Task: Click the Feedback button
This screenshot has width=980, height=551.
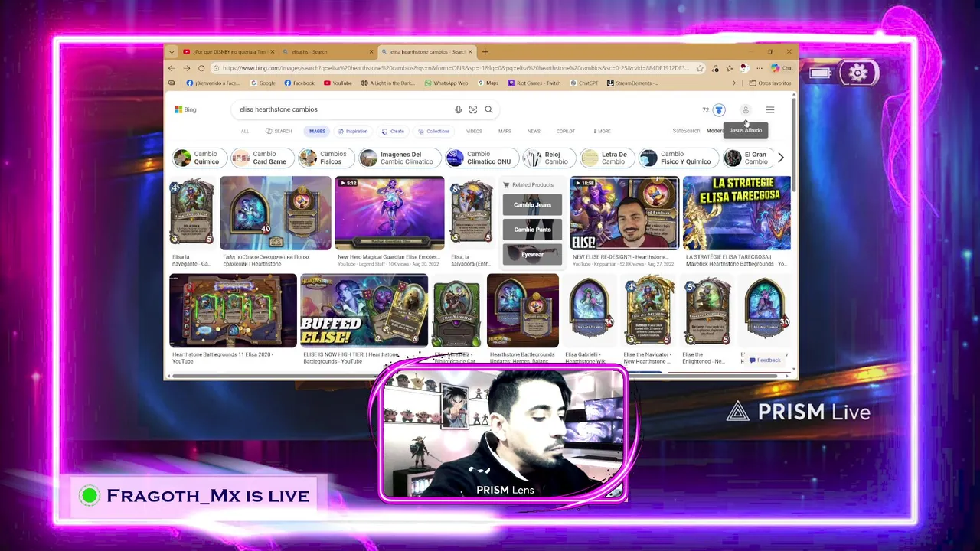Action: click(x=766, y=360)
